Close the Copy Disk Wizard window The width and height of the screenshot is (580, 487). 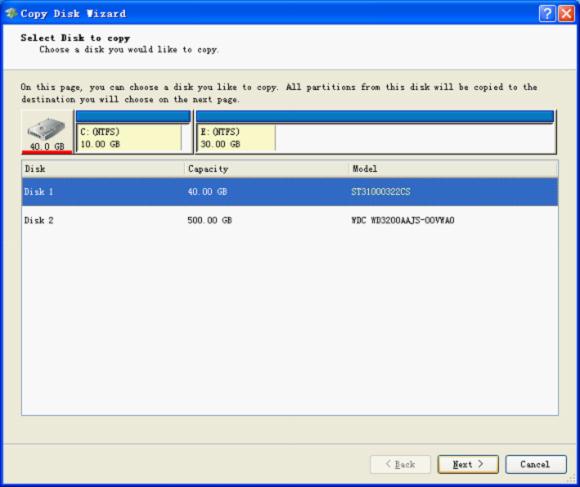(x=566, y=14)
